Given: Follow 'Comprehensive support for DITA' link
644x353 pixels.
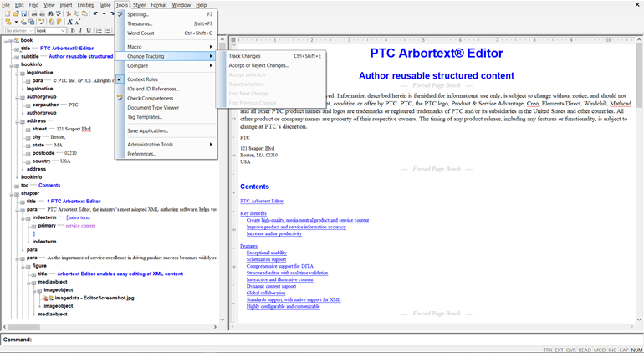Looking at the screenshot, I should click(279, 266).
